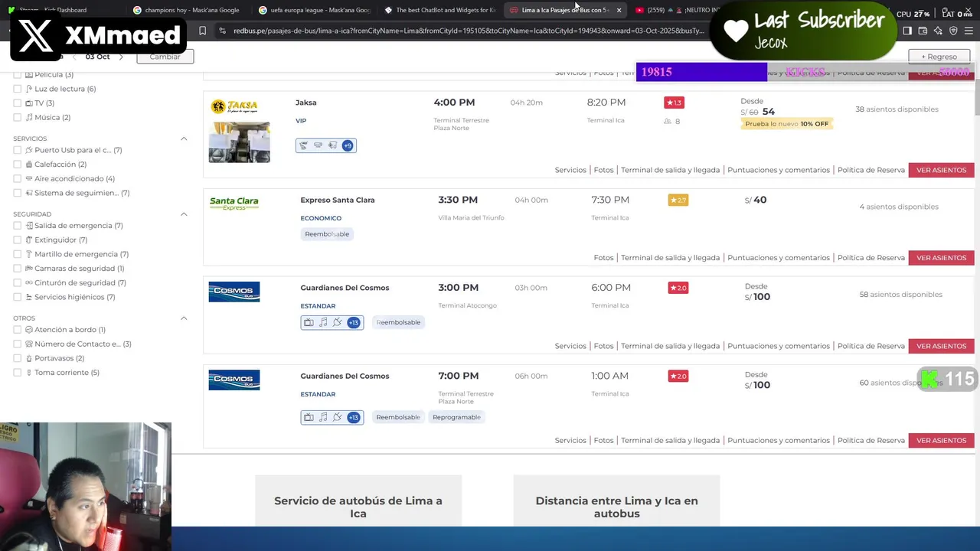This screenshot has width=980, height=551.
Task: Go to previous date before 03 Oct
Action: pos(74,57)
